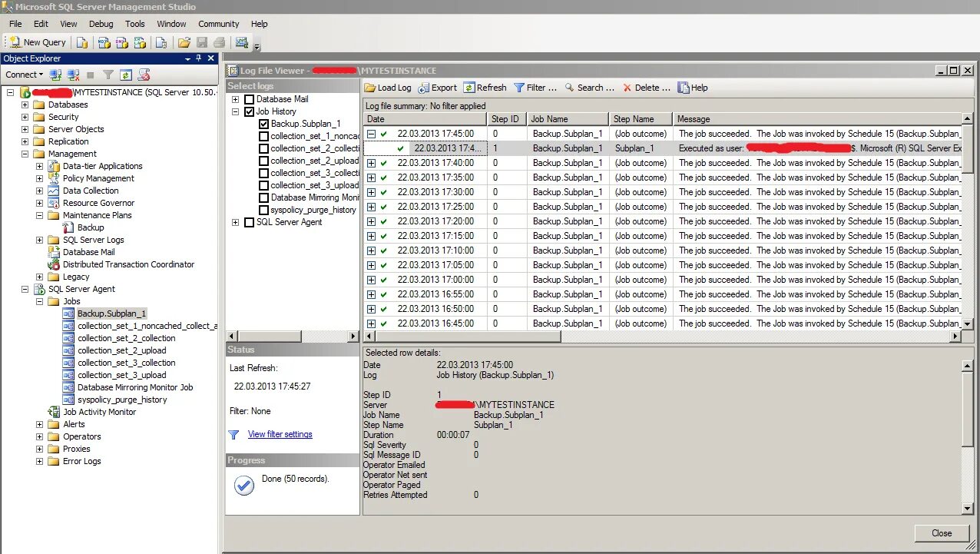The width and height of the screenshot is (980, 554).
Task: Collapse the Management node
Action: pos(25,154)
